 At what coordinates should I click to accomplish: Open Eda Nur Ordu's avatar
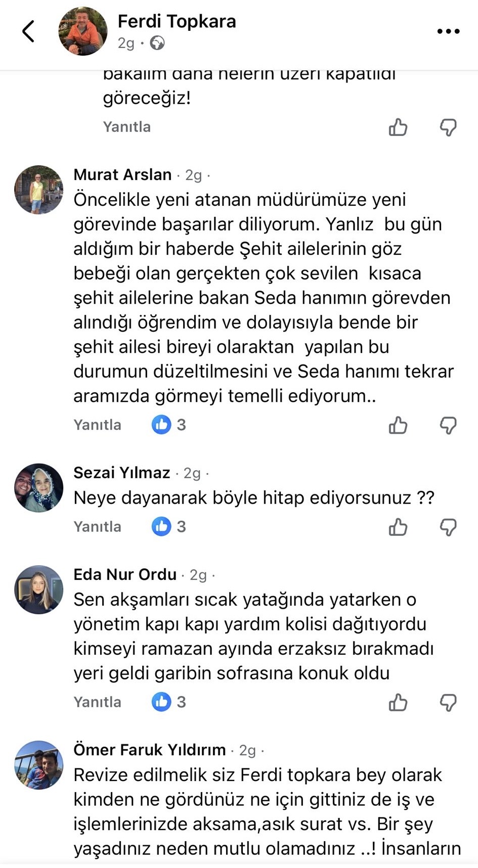tap(39, 589)
